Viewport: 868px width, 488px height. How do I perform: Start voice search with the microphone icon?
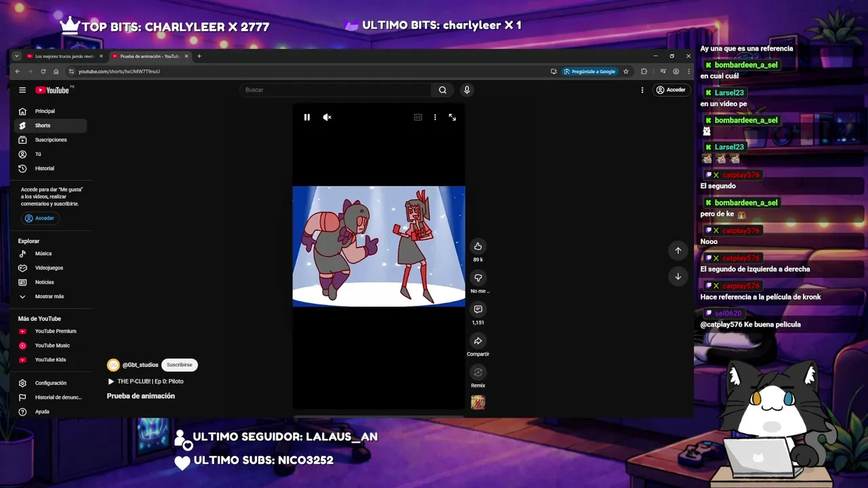click(x=467, y=90)
